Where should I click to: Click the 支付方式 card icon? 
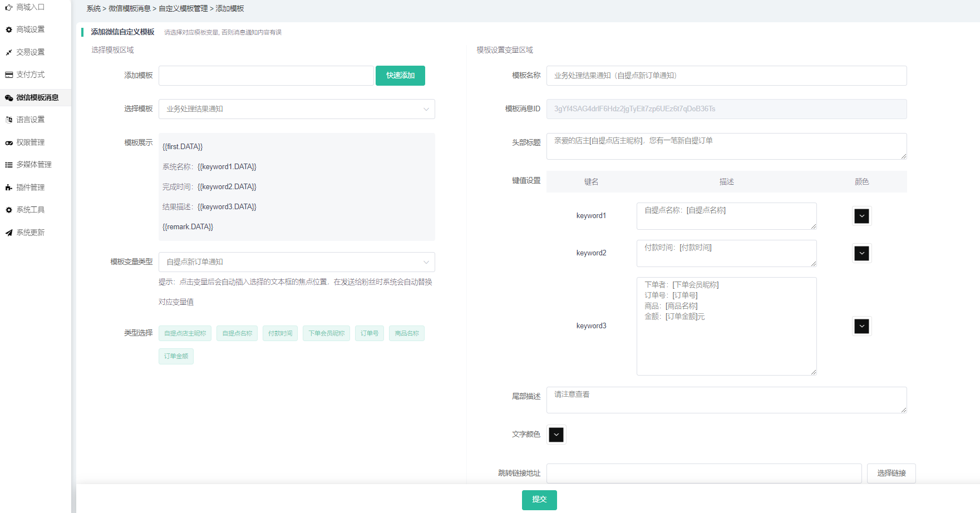coord(9,75)
